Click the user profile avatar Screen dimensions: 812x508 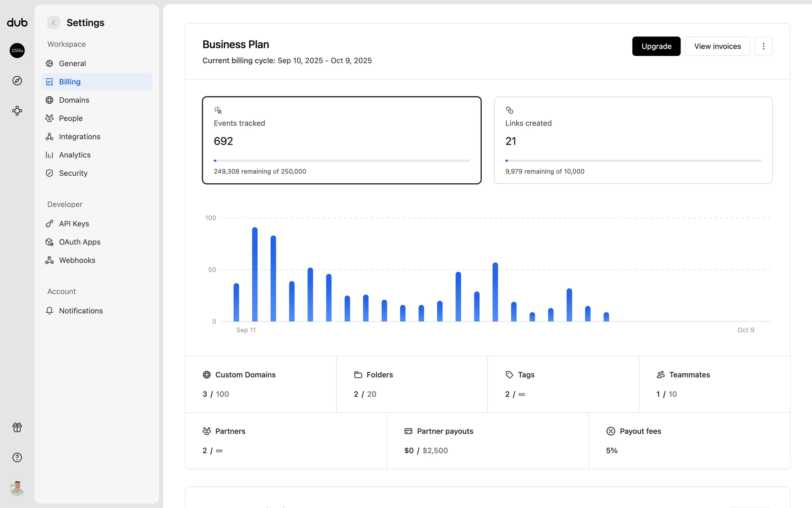pyautogui.click(x=17, y=488)
